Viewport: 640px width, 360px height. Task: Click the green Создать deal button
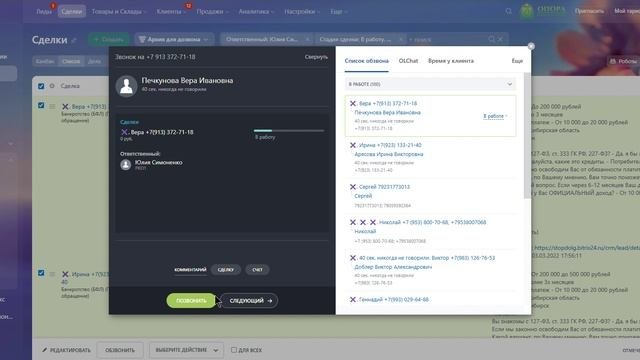(x=109, y=39)
